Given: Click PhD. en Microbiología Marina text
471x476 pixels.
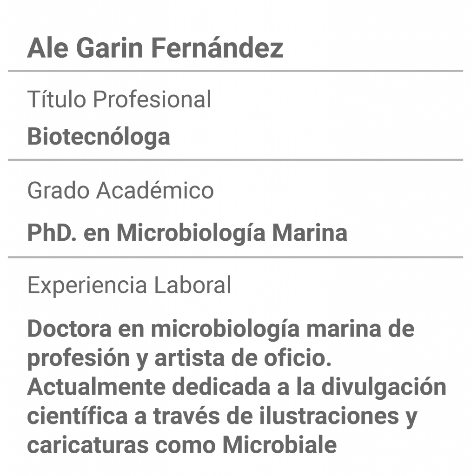Looking at the screenshot, I should click(x=187, y=233).
